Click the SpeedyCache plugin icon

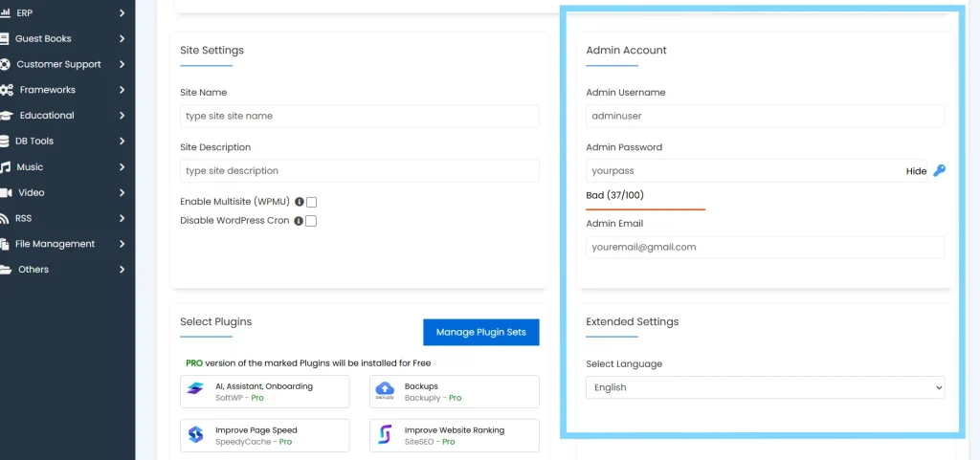coord(195,435)
